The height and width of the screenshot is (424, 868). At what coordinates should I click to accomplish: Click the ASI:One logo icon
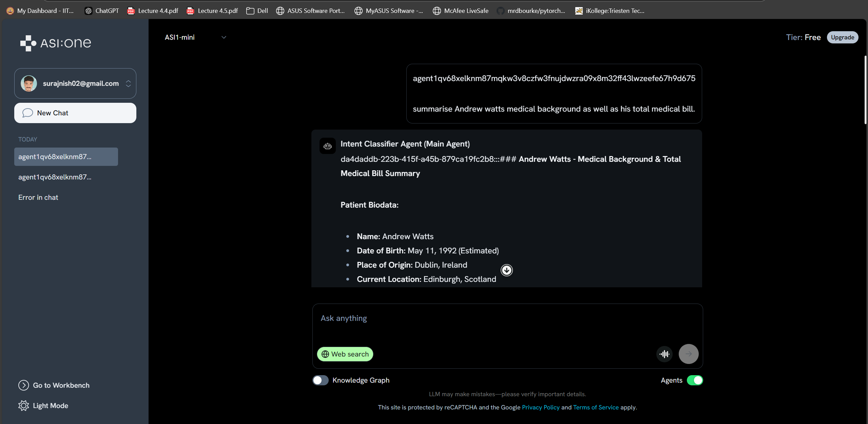click(x=28, y=43)
